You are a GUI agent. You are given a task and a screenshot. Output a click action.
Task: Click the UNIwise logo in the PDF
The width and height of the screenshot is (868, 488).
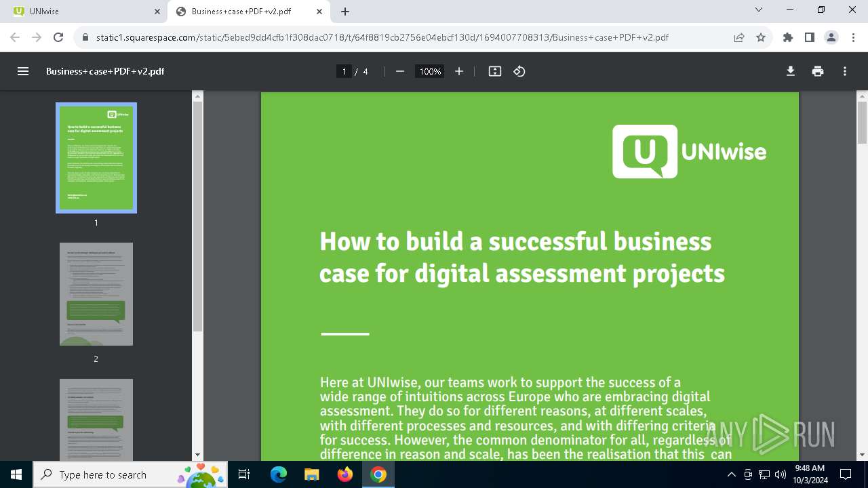click(x=690, y=151)
